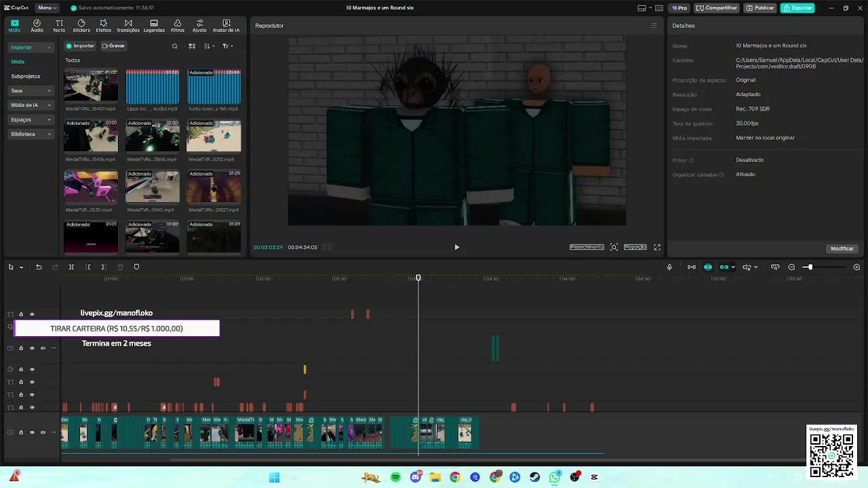
Task: Switch media grid view layout
Action: [192, 46]
